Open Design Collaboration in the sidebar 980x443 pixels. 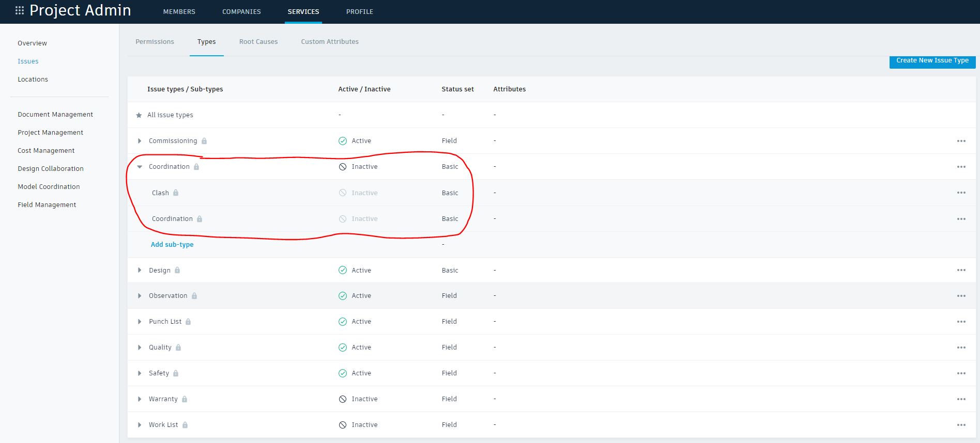51,169
